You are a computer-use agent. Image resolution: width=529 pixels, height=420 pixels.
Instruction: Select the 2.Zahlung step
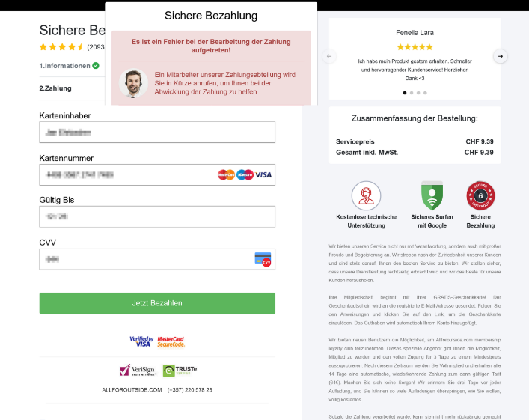(55, 88)
